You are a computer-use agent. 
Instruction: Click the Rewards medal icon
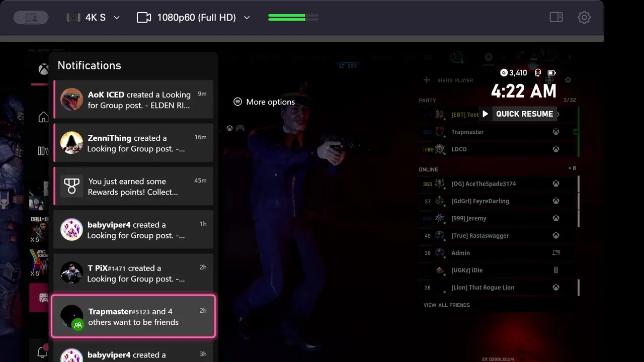[71, 186]
